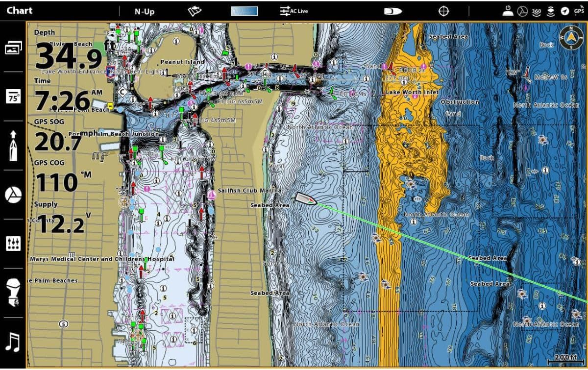
Task: Click the sonar color palette bar
Action: (x=245, y=10)
